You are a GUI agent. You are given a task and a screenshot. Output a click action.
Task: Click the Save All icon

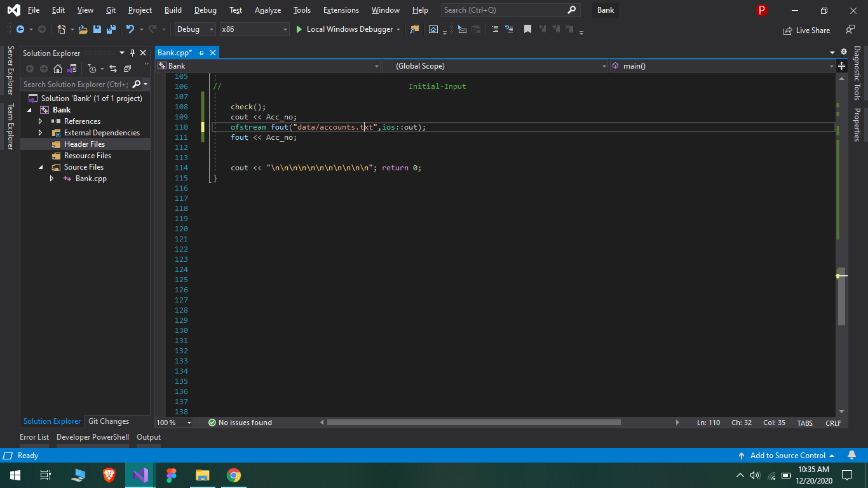click(111, 29)
